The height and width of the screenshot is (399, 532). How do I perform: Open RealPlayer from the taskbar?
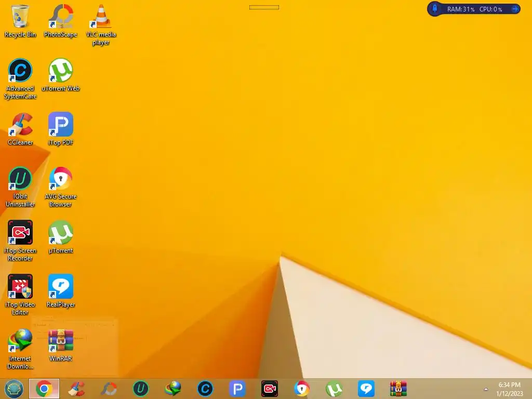click(x=366, y=389)
